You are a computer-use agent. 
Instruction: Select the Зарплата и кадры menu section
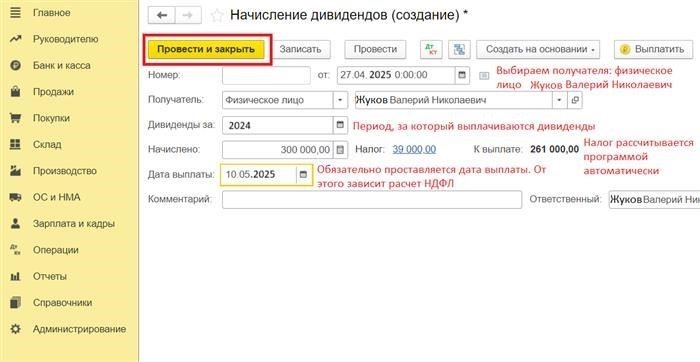(74, 224)
